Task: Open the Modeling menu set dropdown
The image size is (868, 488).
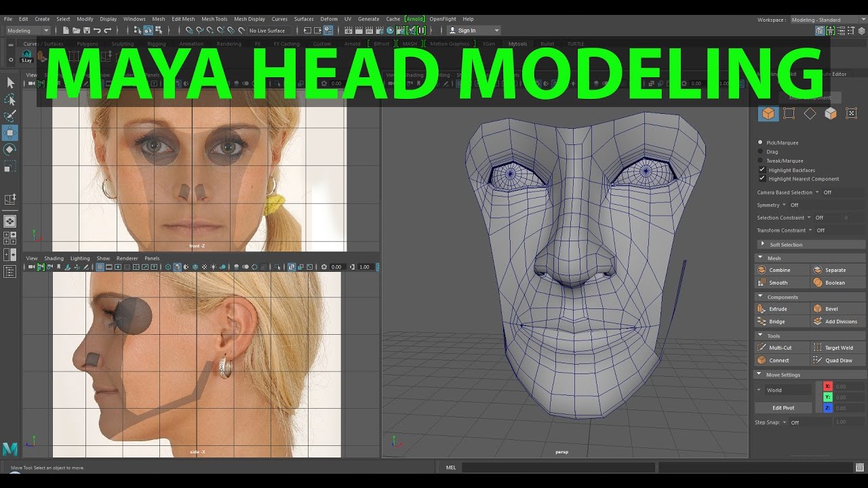Action: point(27,30)
